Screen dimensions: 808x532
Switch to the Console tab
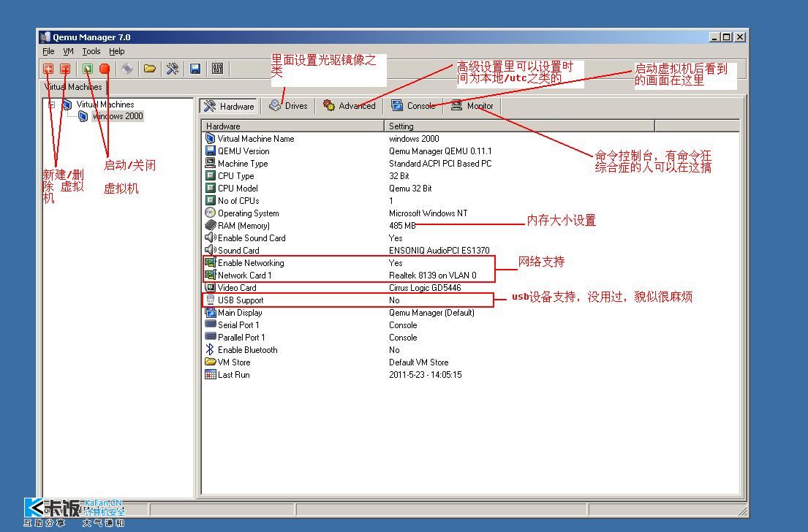414,106
